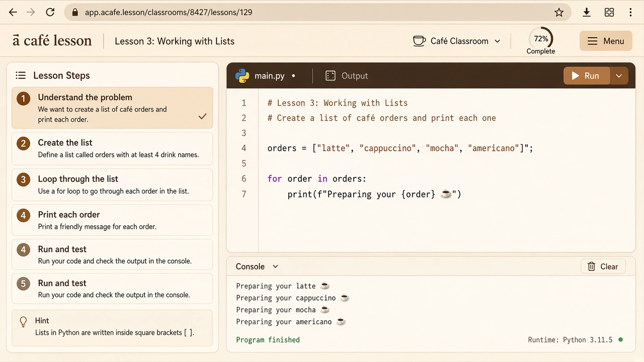
Task: Select the Create the list step
Action: (x=112, y=148)
